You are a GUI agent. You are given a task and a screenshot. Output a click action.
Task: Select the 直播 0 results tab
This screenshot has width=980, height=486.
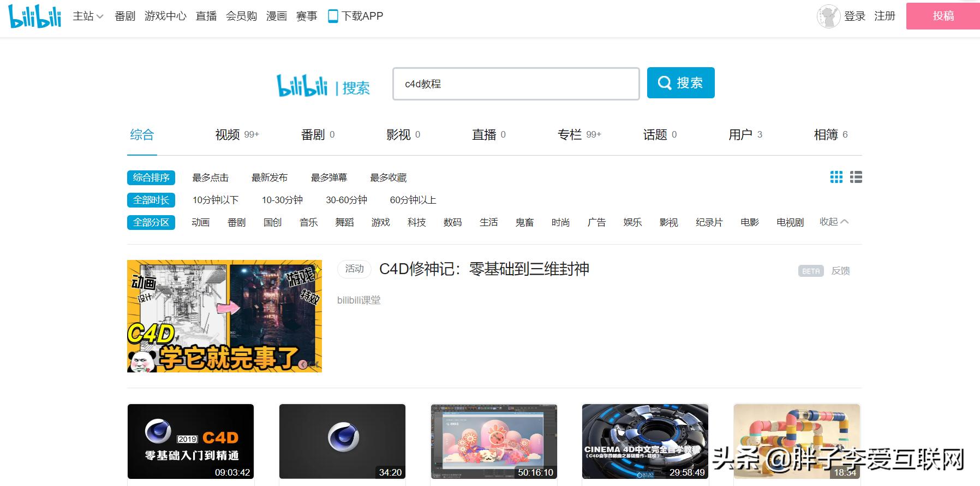point(488,135)
